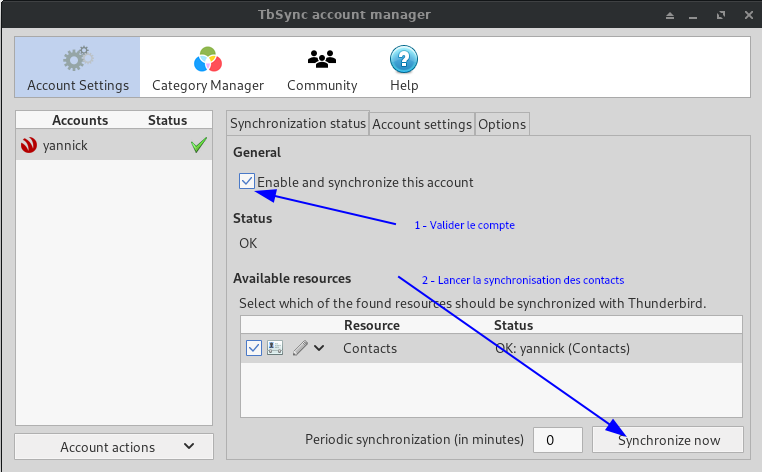Click the Resource column header
Screen dimensions: 762x472
371,325
